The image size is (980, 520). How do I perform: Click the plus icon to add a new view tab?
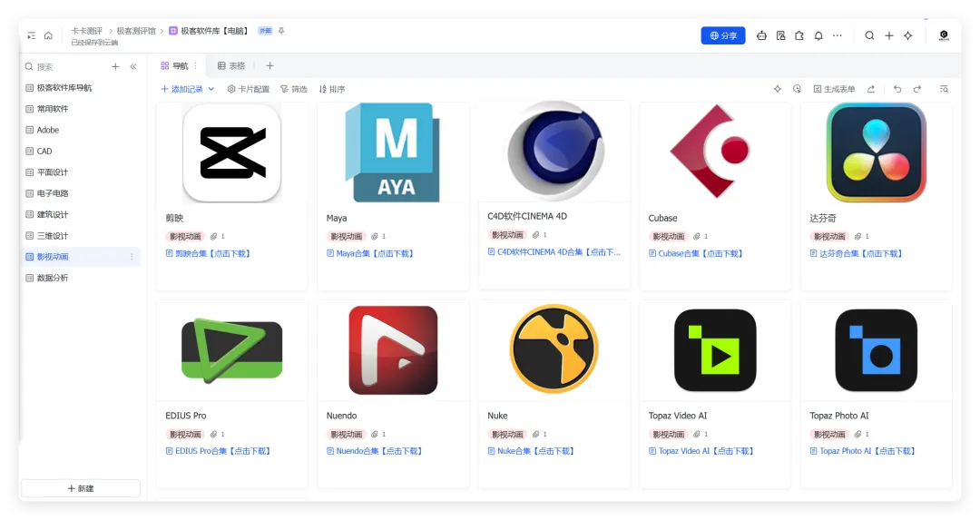[x=270, y=65]
